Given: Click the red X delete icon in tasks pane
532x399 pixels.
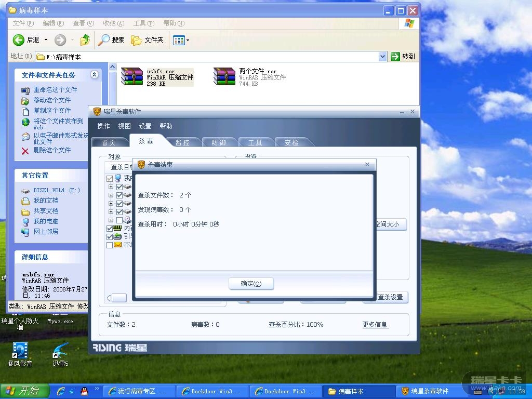Looking at the screenshot, I should 25,151.
